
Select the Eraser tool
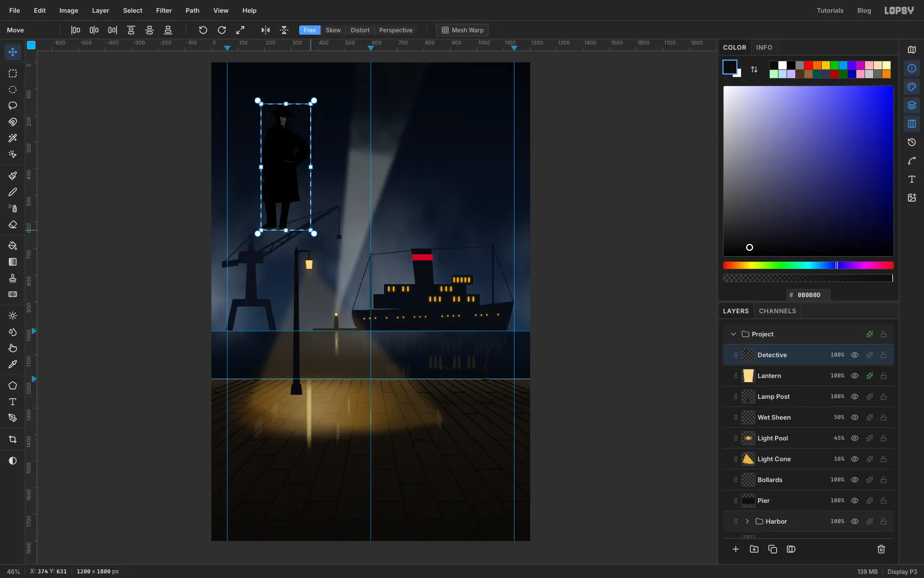click(x=13, y=224)
